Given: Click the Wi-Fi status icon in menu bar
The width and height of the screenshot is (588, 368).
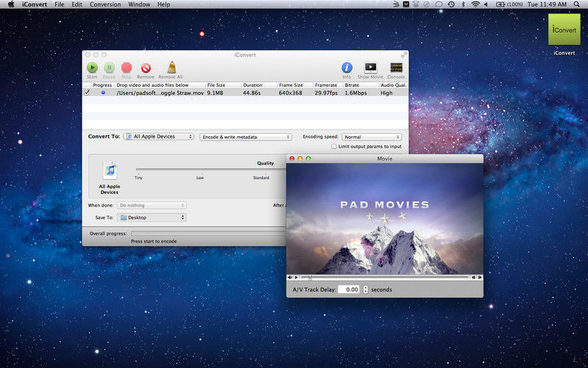Looking at the screenshot, I should tap(476, 4).
